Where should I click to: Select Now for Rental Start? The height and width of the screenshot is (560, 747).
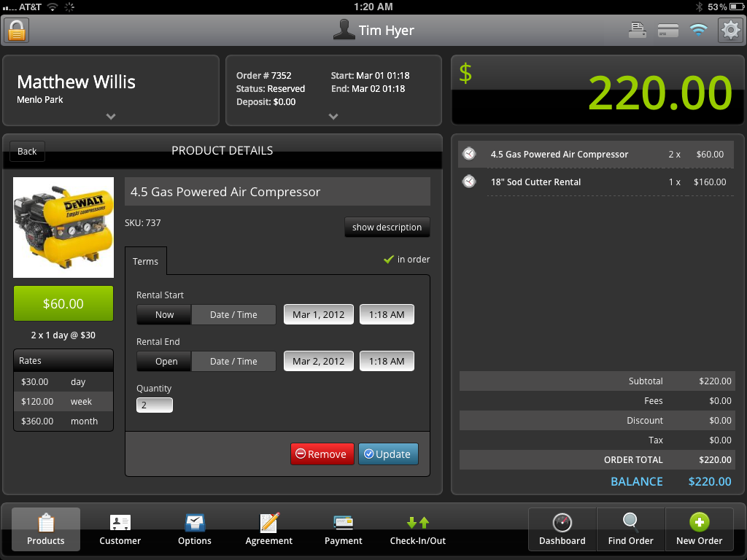[164, 314]
